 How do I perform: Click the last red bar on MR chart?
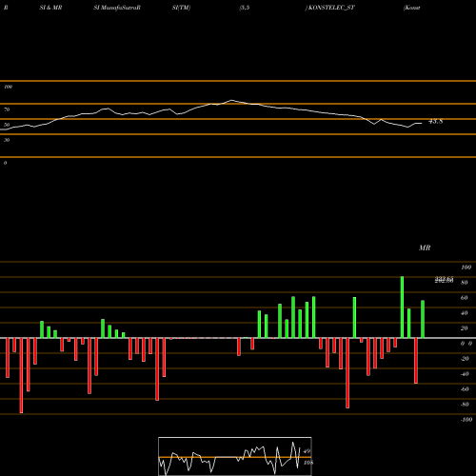coord(416,361)
